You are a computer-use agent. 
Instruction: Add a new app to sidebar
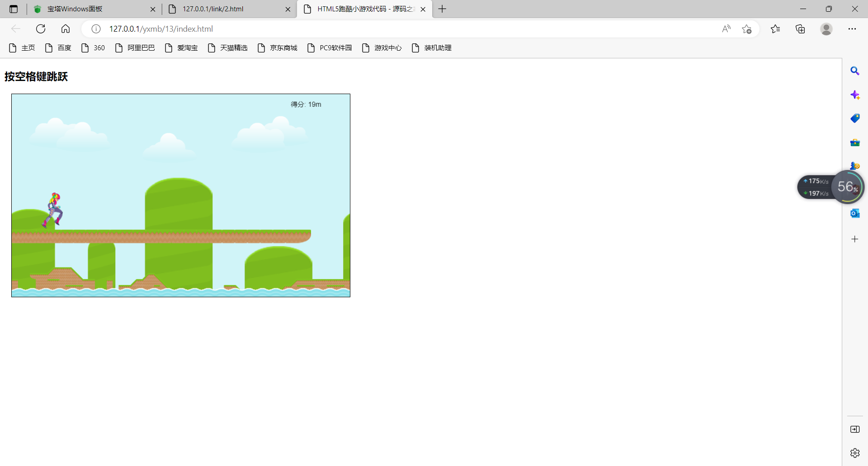tap(854, 239)
